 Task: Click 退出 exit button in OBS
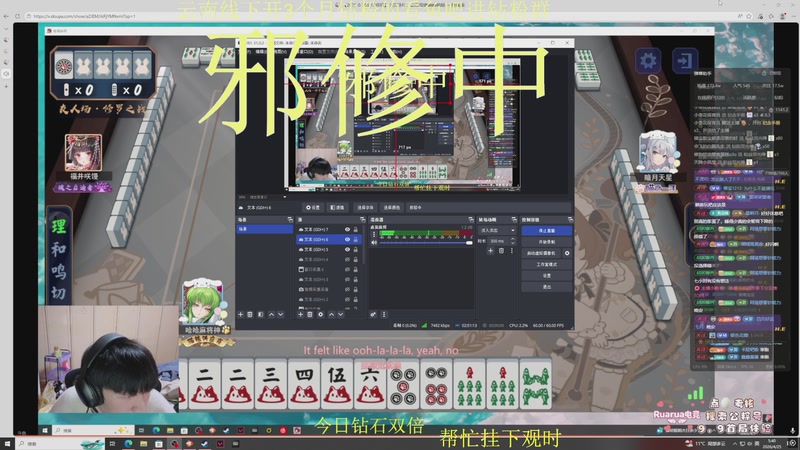[x=547, y=287]
